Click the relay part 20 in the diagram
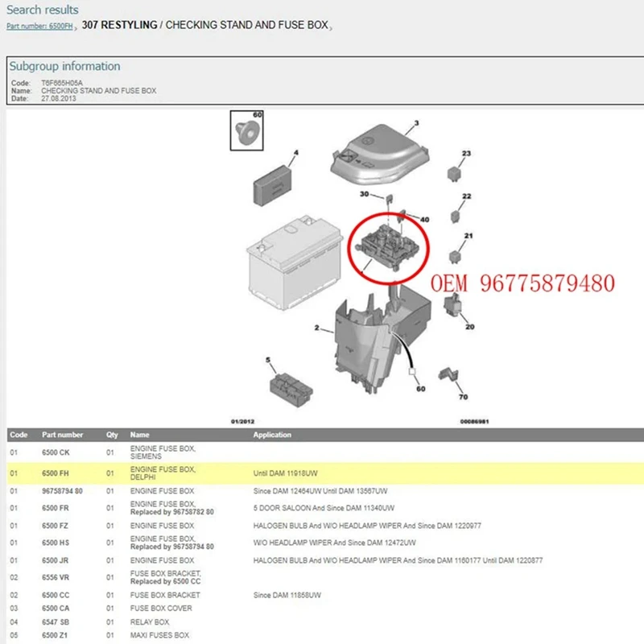 click(x=453, y=306)
